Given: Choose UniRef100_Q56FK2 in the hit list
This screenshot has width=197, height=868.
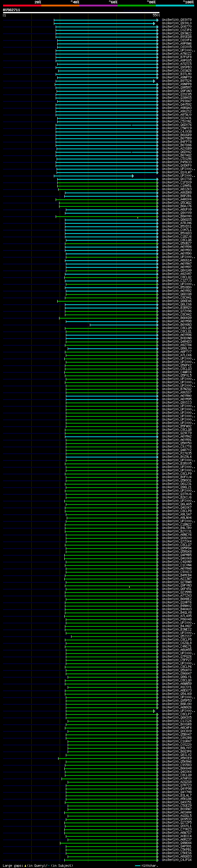Looking at the screenshot, I should tap(177, 365).
